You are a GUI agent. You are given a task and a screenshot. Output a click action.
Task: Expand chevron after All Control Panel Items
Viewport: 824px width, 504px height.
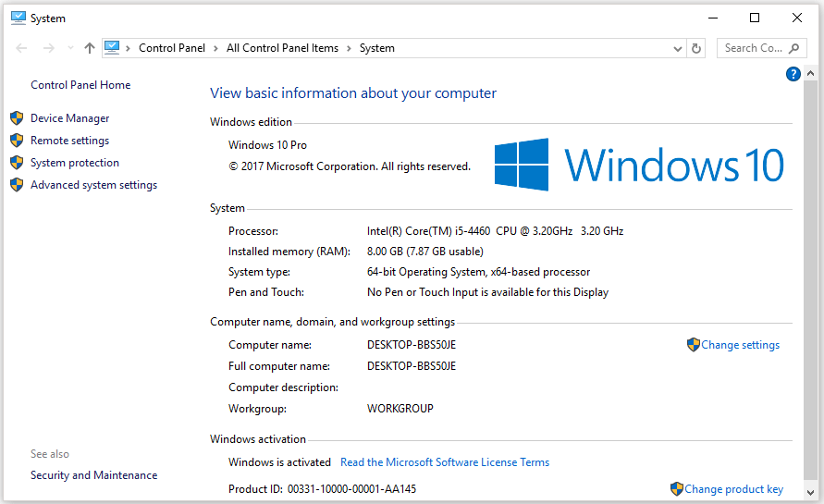(349, 48)
